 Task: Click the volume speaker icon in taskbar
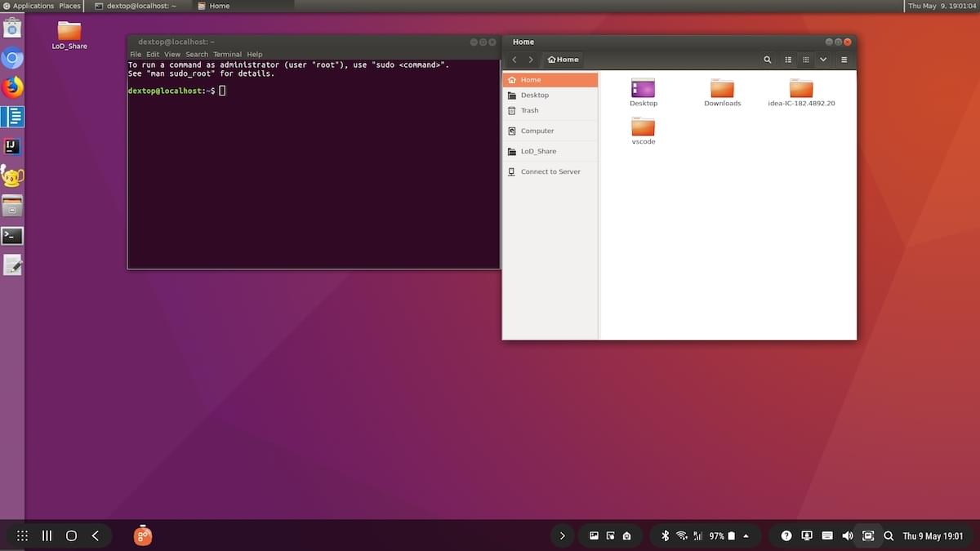[847, 536]
